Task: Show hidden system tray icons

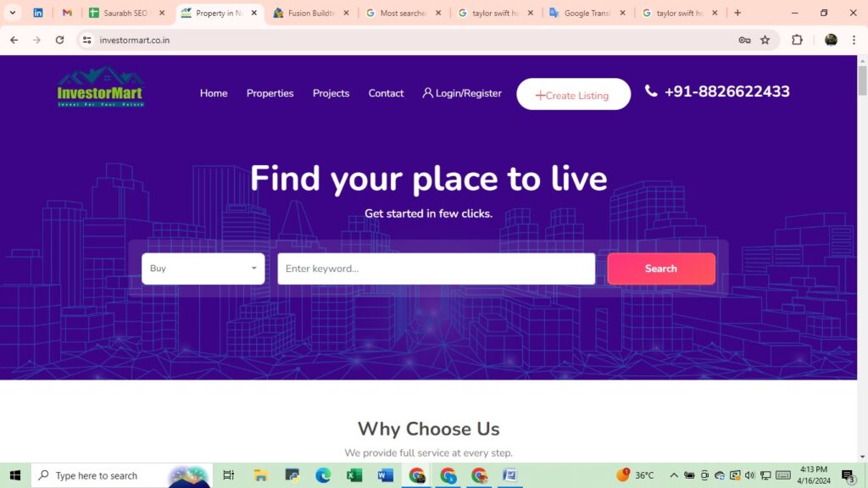Action: [x=674, y=475]
